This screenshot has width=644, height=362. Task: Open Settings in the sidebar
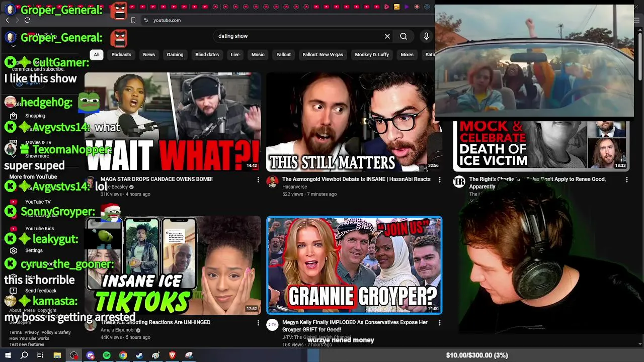click(34, 250)
